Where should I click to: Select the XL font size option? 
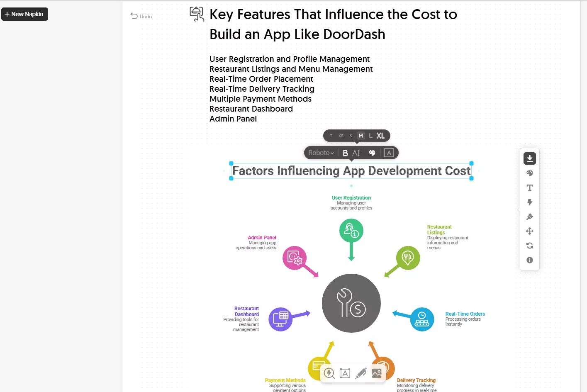click(380, 136)
